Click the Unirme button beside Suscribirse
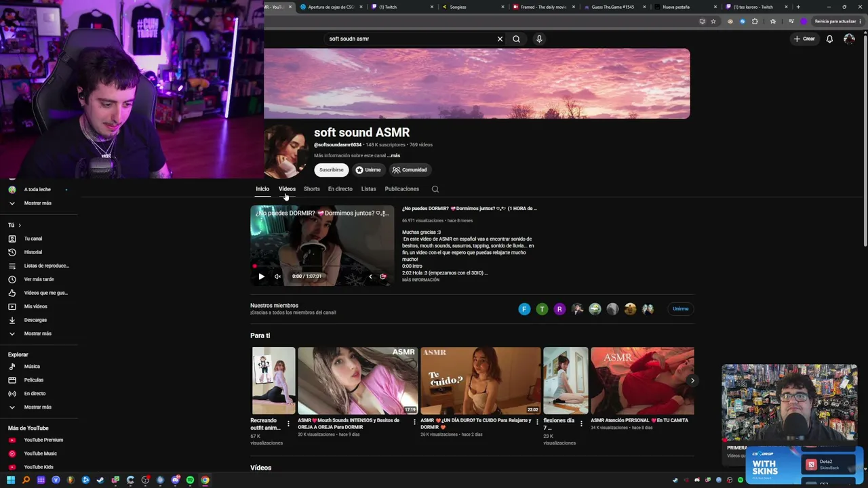 (x=368, y=170)
